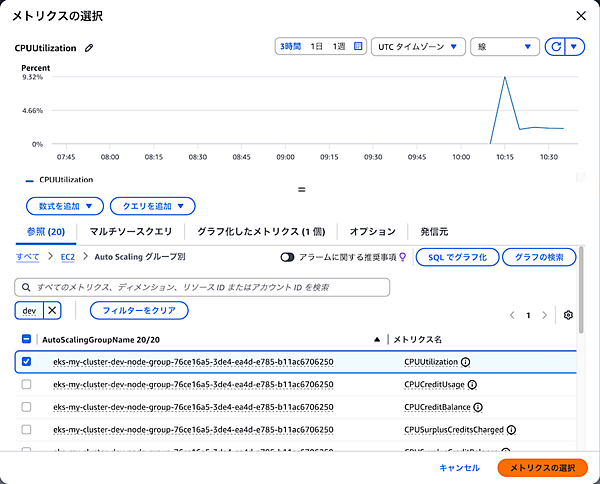
Task: Open table settings gear icon
Action: point(568,315)
